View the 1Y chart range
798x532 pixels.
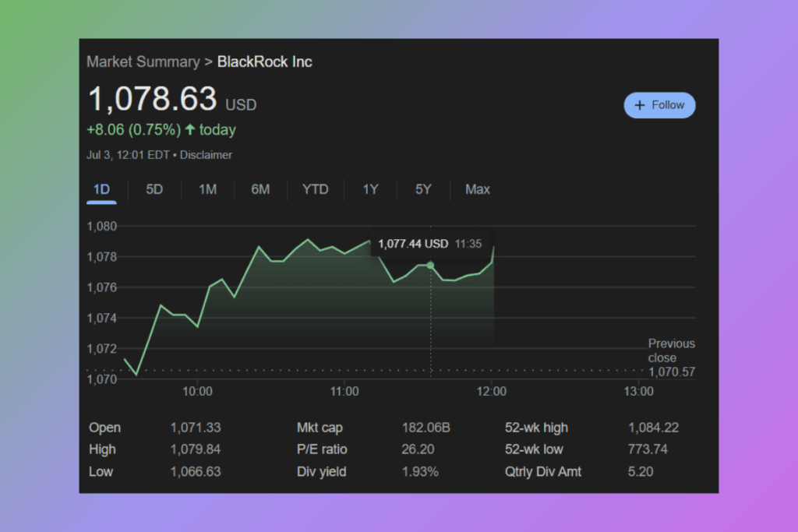[370, 189]
